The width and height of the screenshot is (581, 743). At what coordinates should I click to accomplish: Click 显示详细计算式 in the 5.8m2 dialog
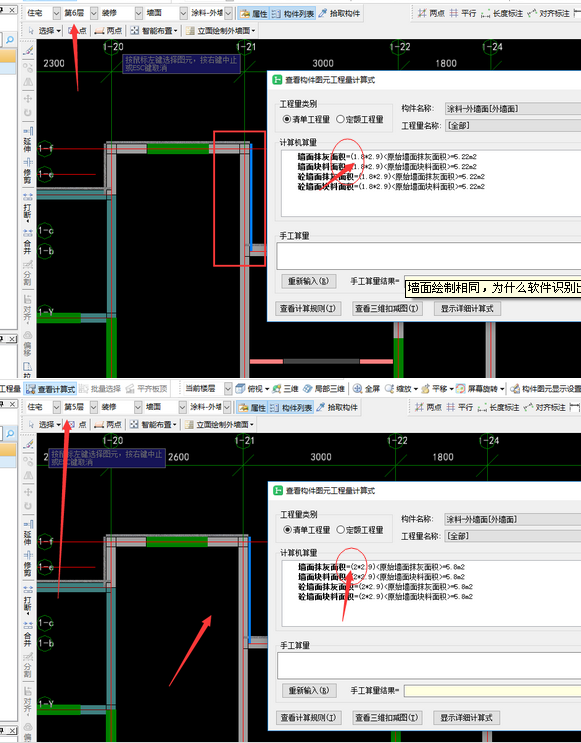click(466, 717)
